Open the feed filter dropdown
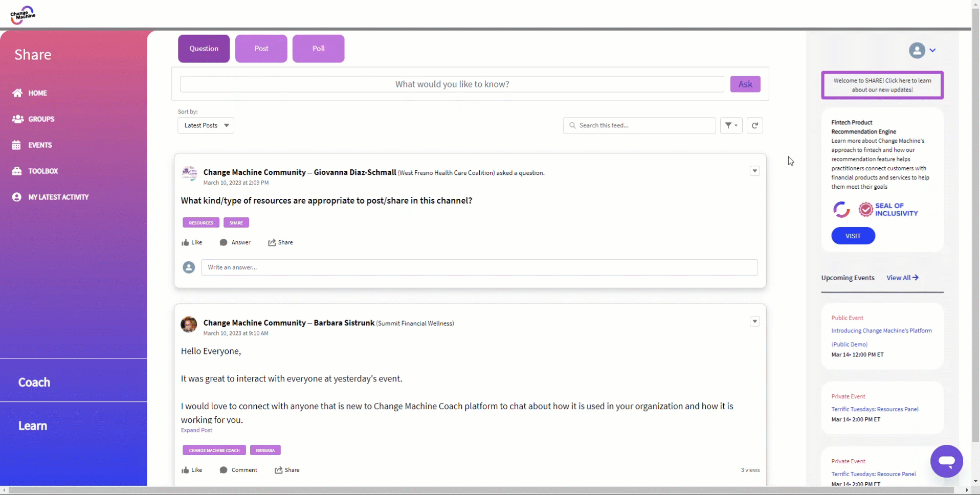 tap(731, 125)
